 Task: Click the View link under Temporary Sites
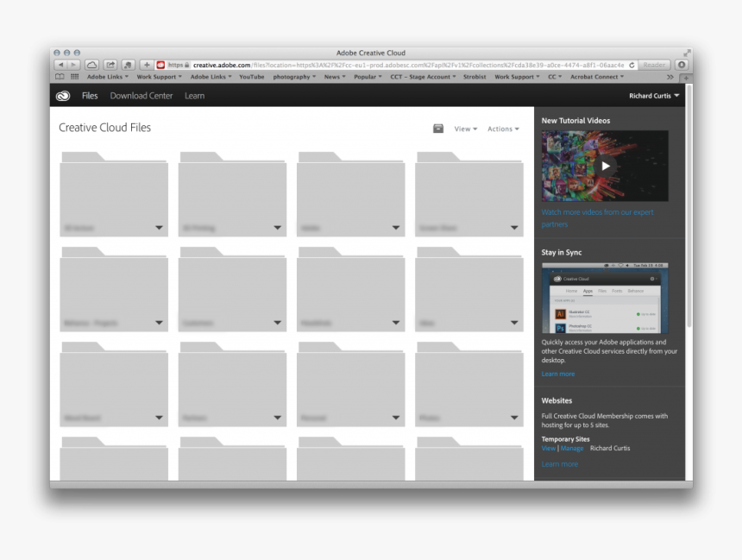click(x=549, y=448)
